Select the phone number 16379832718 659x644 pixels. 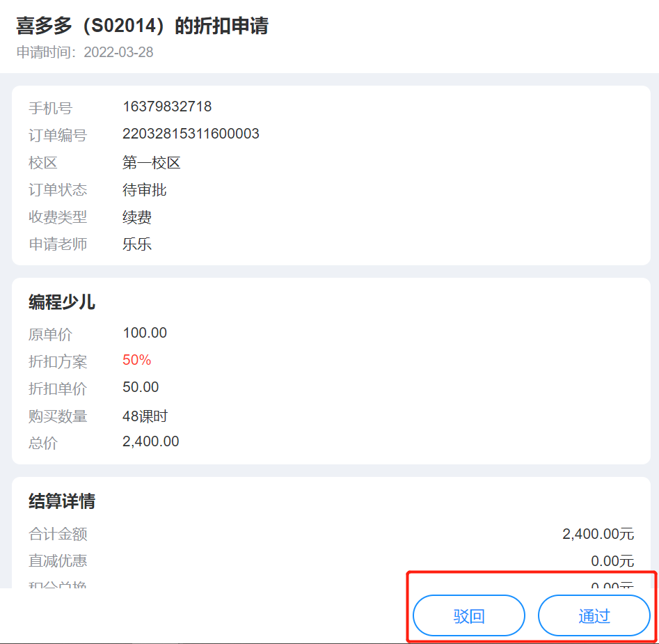pos(167,107)
